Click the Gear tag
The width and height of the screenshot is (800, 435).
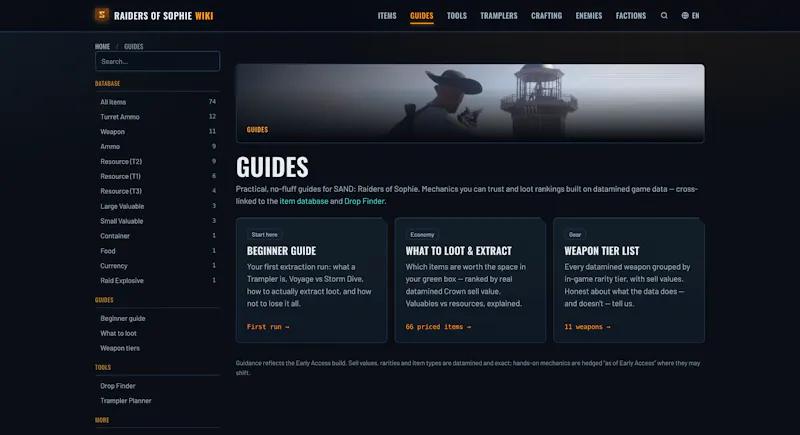[575, 235]
